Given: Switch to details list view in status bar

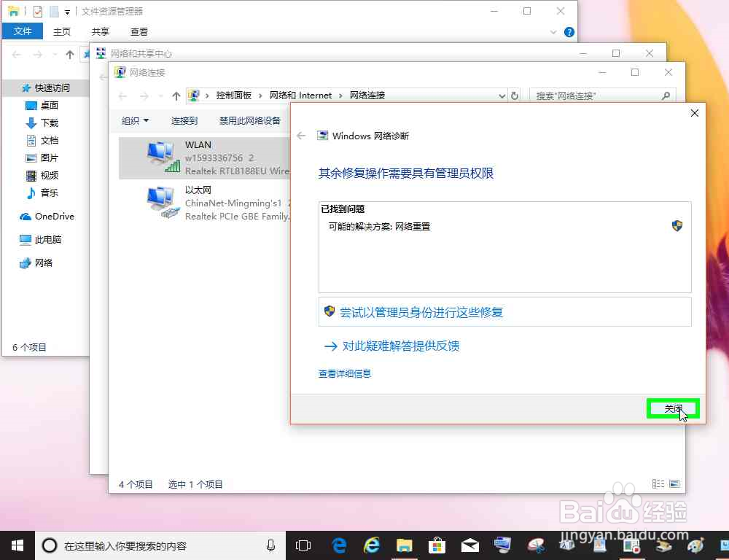Looking at the screenshot, I should coord(658,483).
